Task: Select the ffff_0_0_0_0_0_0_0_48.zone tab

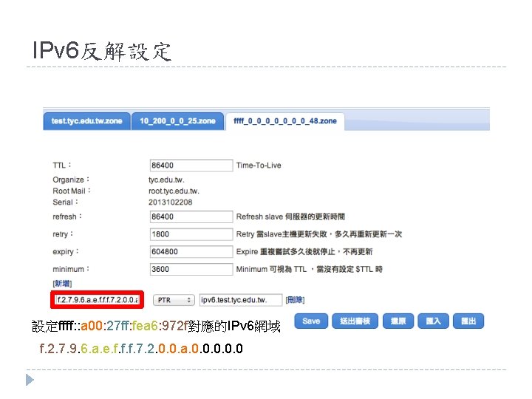Action: pos(285,121)
